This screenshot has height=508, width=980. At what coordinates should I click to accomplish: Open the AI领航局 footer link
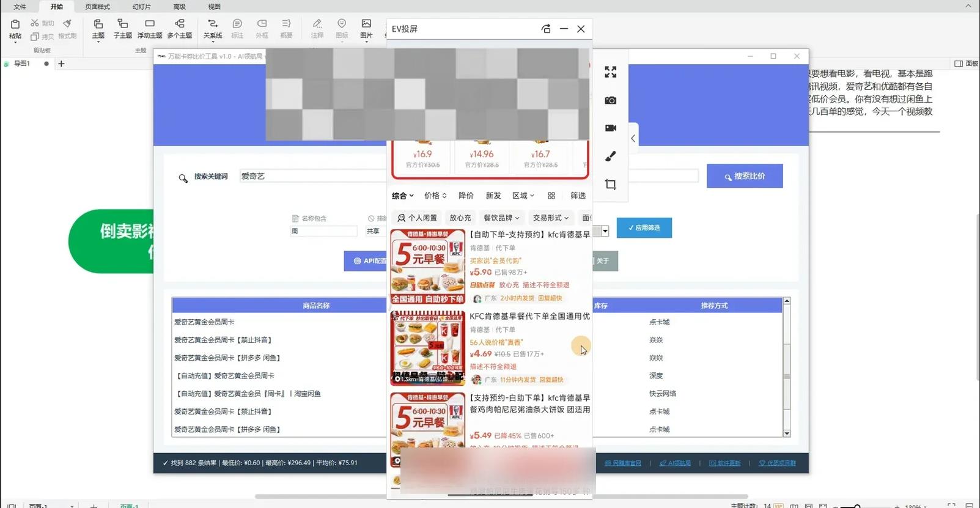click(x=675, y=463)
